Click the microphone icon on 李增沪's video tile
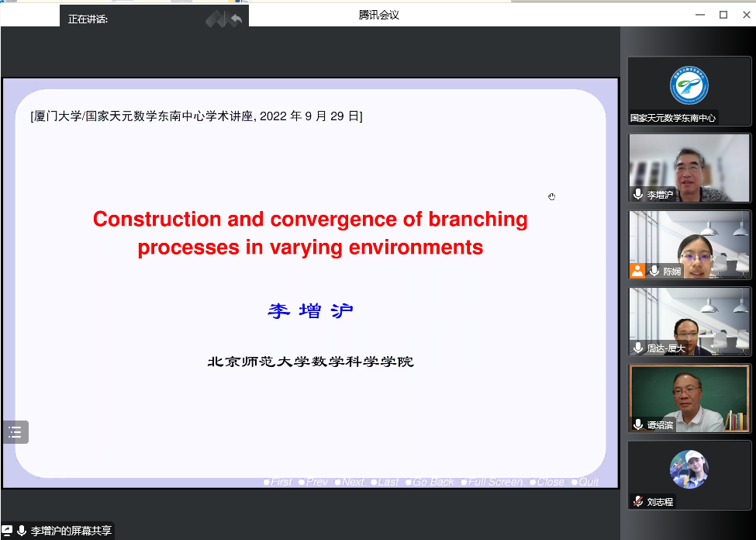Viewport: 756px width, 540px height. coord(638,195)
